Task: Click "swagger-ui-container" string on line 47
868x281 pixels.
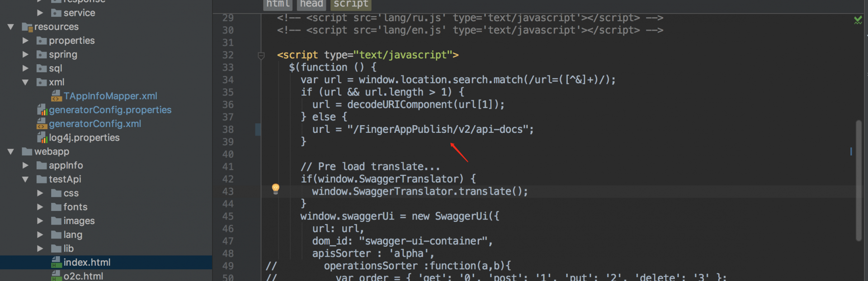Action: click(x=423, y=241)
